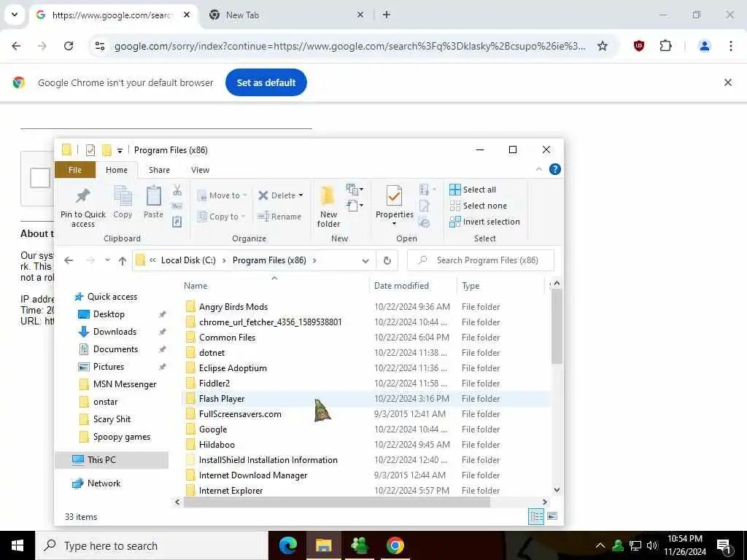Create a New folder from ribbon
747x560 pixels.
328,206
